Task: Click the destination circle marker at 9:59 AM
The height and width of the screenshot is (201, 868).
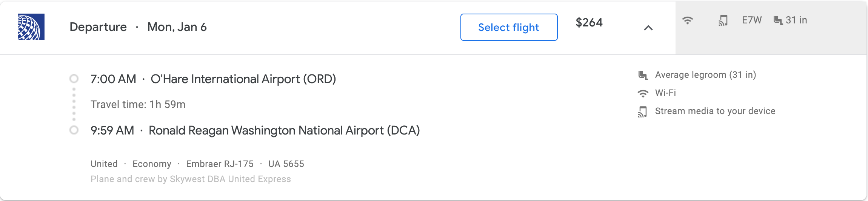Action: coord(74,130)
